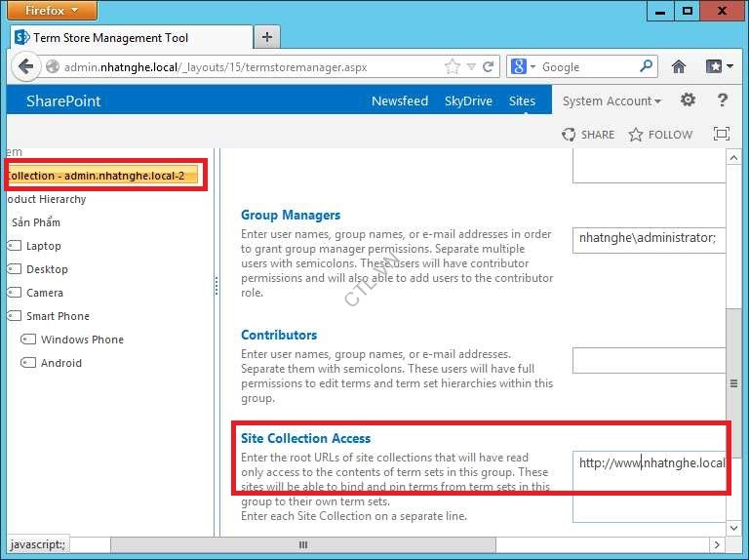Open the Newsfeed link in header
The image size is (749, 560).
399,100
